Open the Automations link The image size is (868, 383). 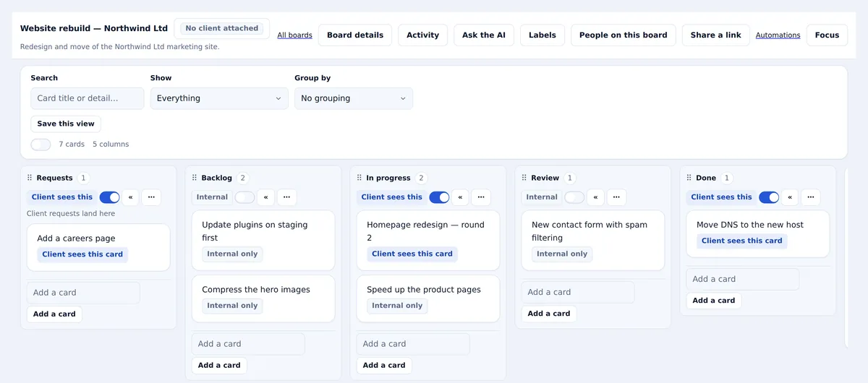(x=778, y=35)
